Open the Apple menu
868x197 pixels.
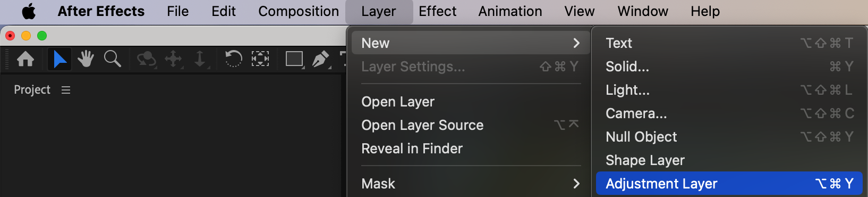[x=29, y=11]
